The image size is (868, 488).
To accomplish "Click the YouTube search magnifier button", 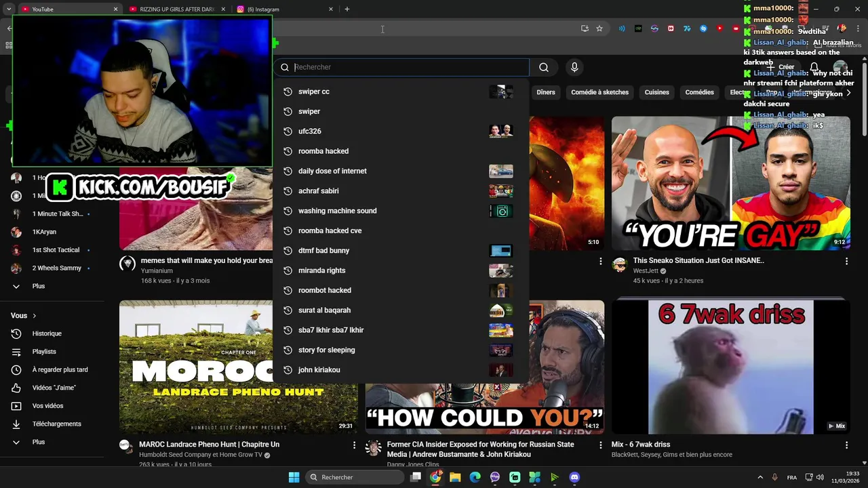I will [544, 67].
